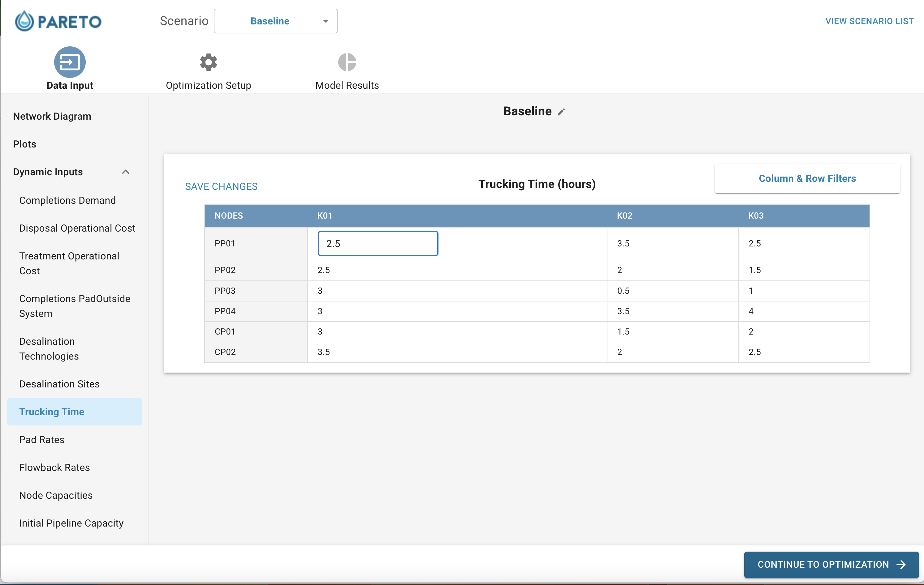Click VIEW SCENARIO LIST link
924x585 pixels.
pyautogui.click(x=869, y=21)
